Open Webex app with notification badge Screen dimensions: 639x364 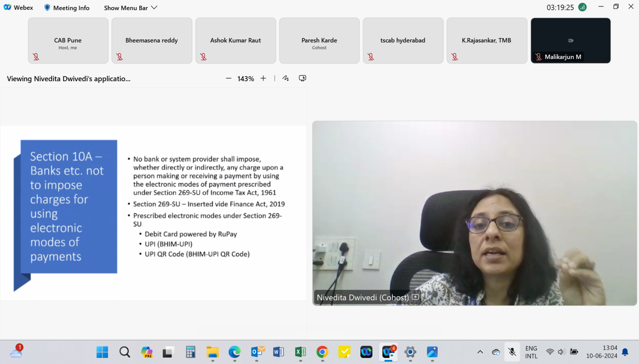coord(388,352)
